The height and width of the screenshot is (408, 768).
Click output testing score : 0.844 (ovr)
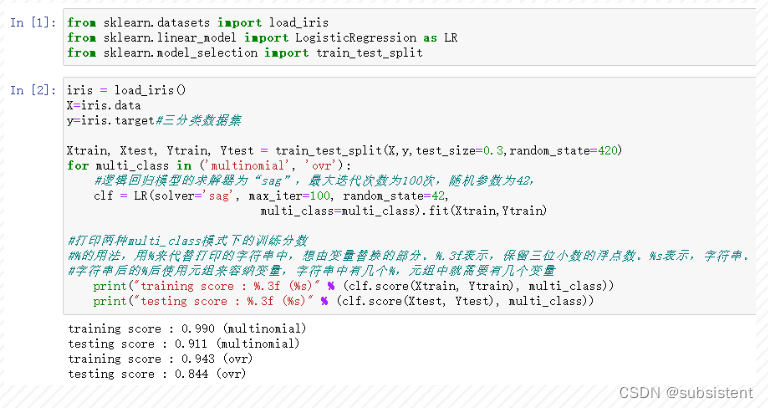(157, 374)
